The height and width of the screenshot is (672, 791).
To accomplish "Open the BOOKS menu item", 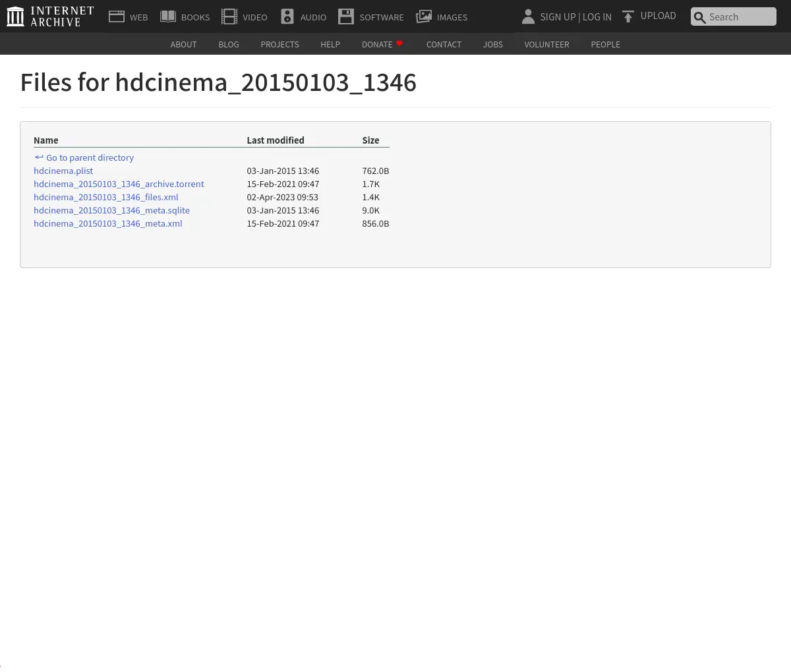I will point(196,17).
